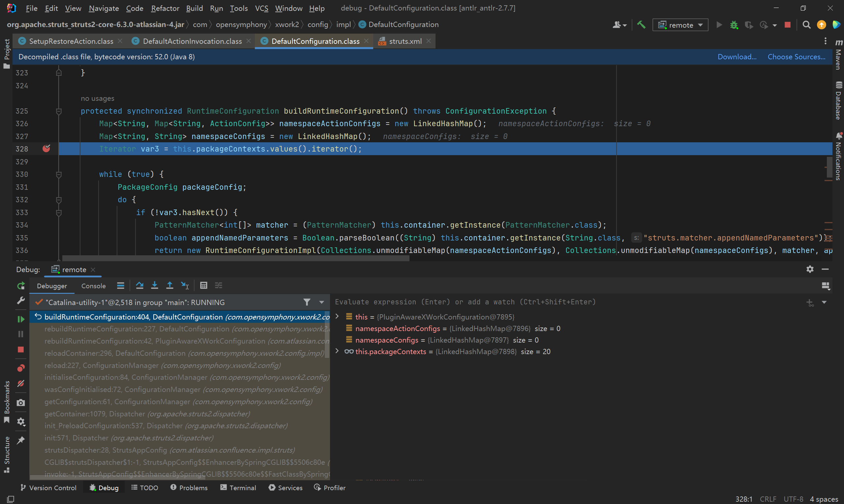Open TODO tool window
The image size is (844, 504).
[x=144, y=488]
